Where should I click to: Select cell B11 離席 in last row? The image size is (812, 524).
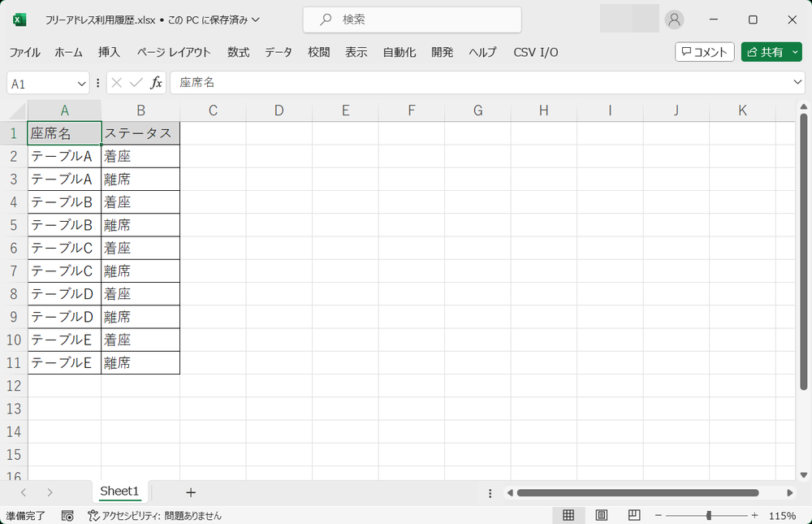140,363
